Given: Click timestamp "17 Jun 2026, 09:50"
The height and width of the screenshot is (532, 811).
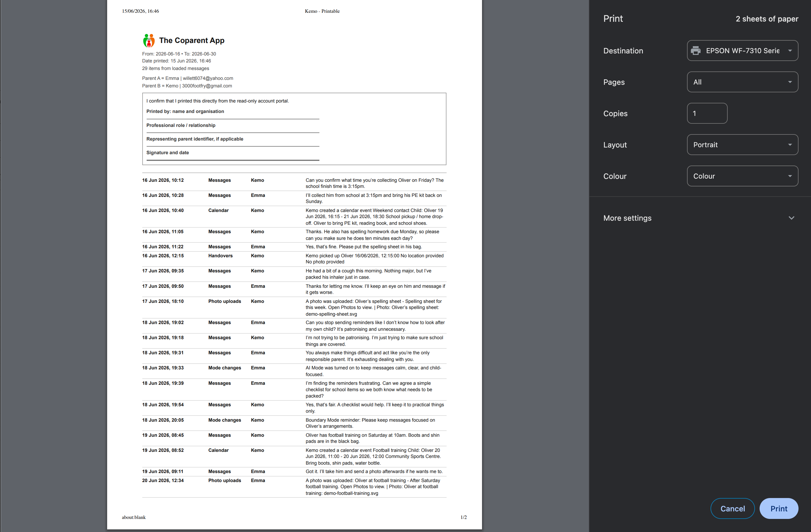Looking at the screenshot, I should 163,286.
